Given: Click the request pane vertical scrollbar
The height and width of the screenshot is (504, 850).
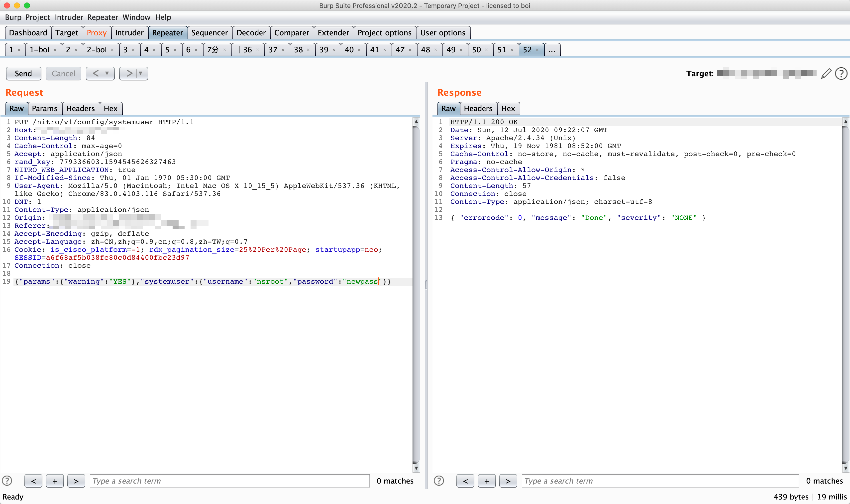Looking at the screenshot, I should click(x=416, y=292).
